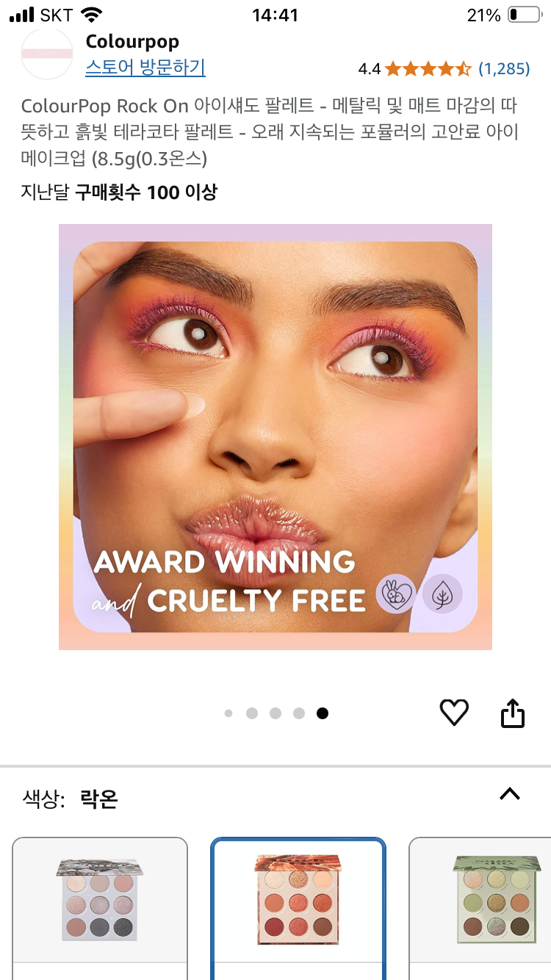Tap the leaf vegan badge

[442, 594]
